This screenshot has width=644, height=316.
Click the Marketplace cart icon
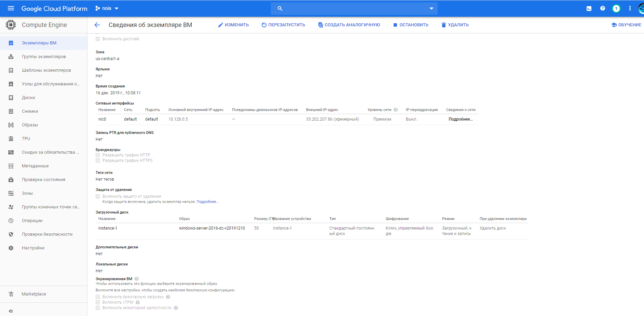click(11, 294)
